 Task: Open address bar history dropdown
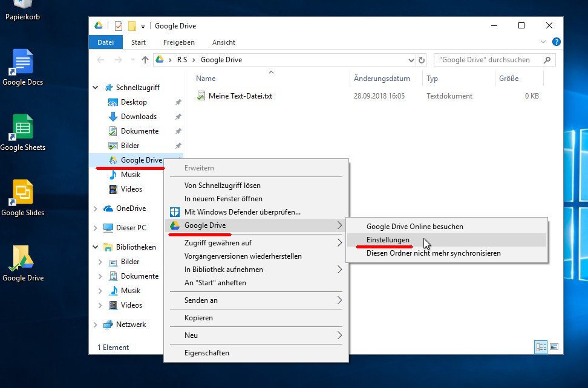[x=411, y=60]
